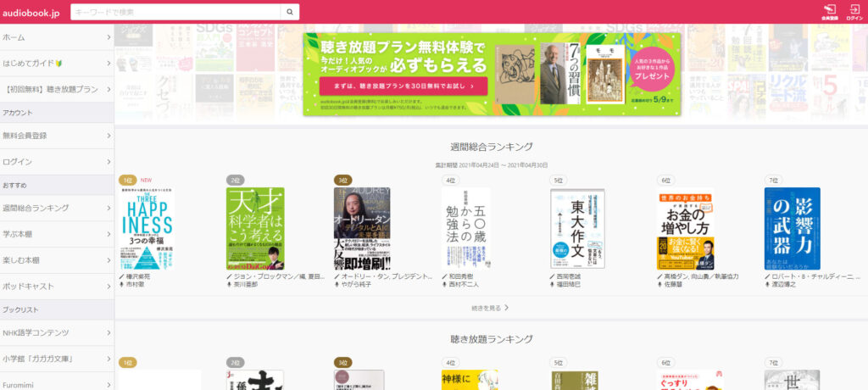
Task: Open the お金の増やし方 book cover
Action: [686, 228]
